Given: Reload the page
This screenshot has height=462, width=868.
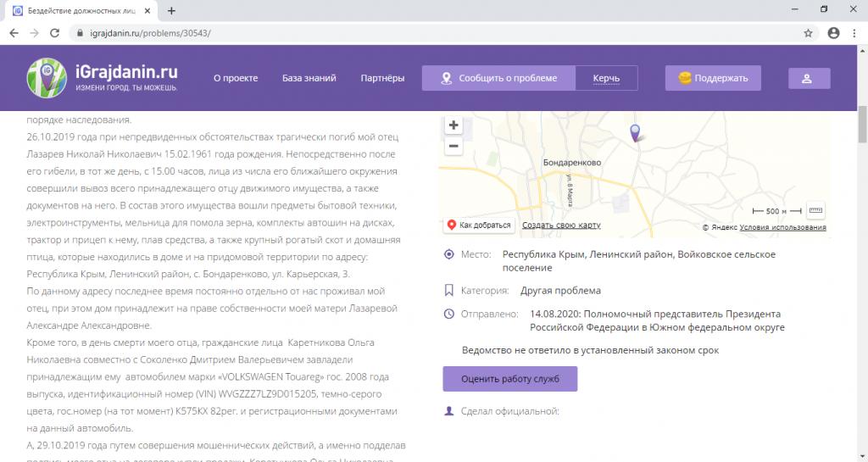Looking at the screenshot, I should tap(55, 33).
